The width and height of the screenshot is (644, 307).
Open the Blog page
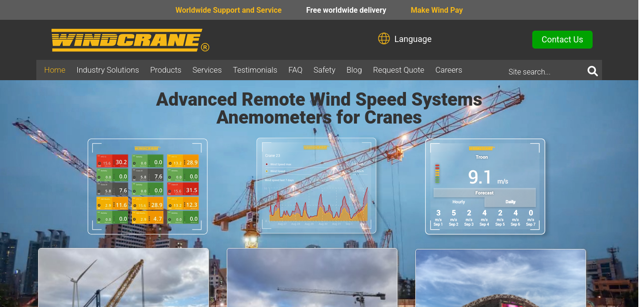[x=354, y=70]
